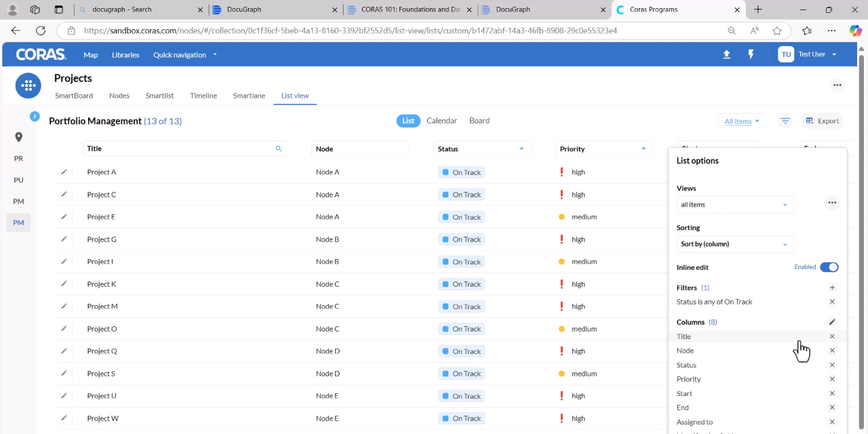Toggle the Inline edit switch off

[829, 267]
